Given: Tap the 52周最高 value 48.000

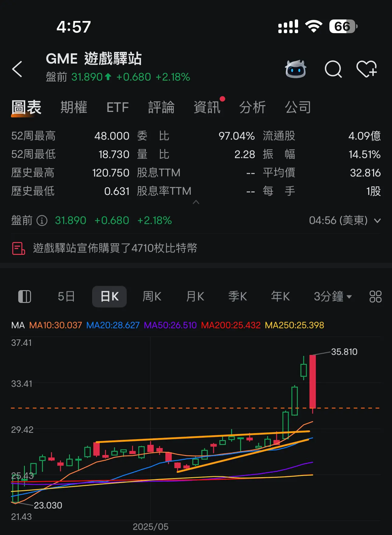Looking at the screenshot, I should [x=112, y=136].
